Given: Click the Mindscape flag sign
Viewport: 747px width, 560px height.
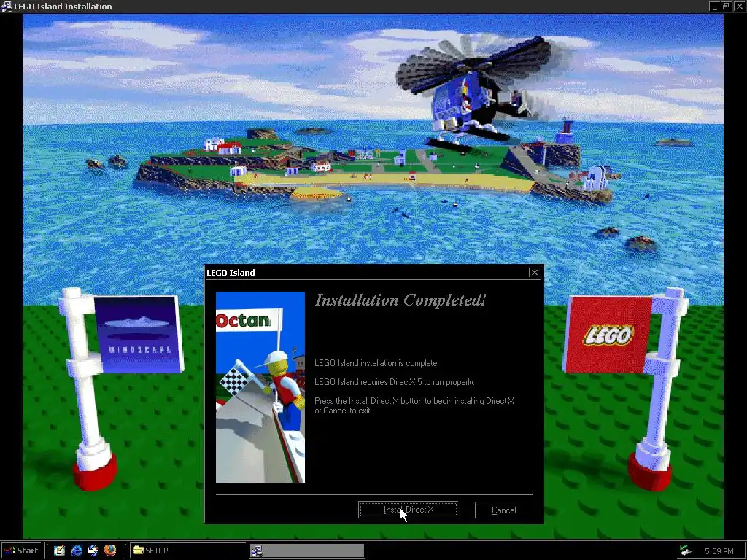Looking at the screenshot, I should point(139,334).
